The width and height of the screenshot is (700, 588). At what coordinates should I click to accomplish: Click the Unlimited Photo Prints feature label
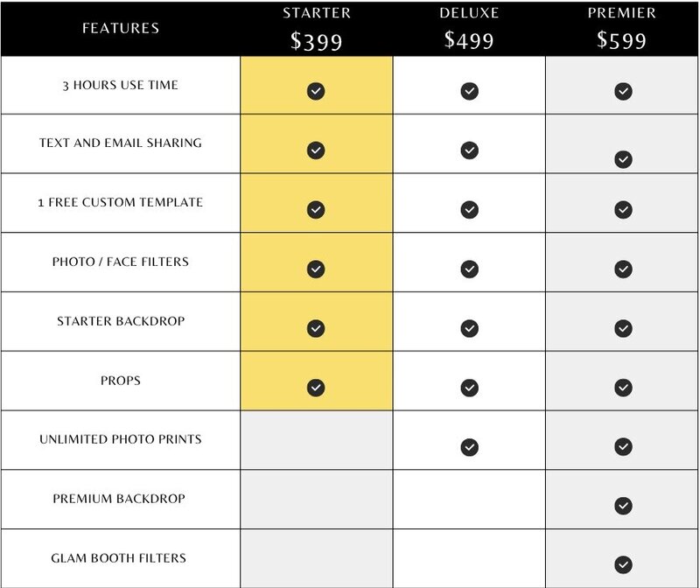pyautogui.click(x=121, y=439)
